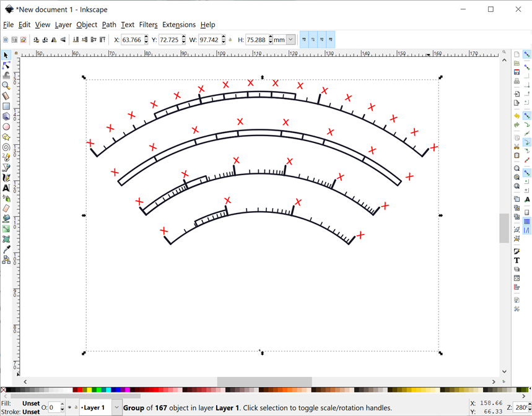532x416 pixels.
Task: Select the Spiral tool
Action: 6,147
